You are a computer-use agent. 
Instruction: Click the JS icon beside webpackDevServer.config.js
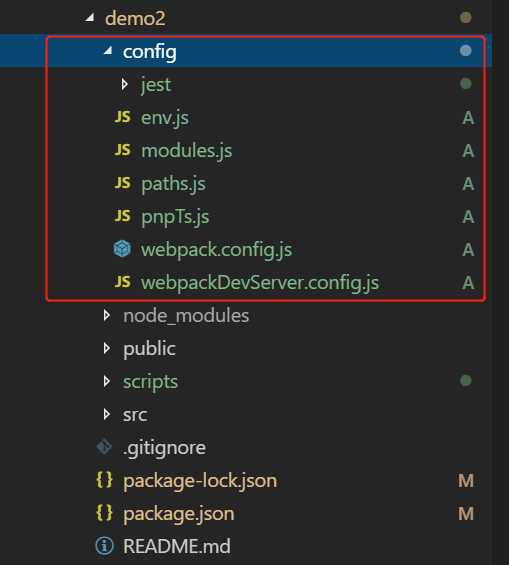(122, 282)
